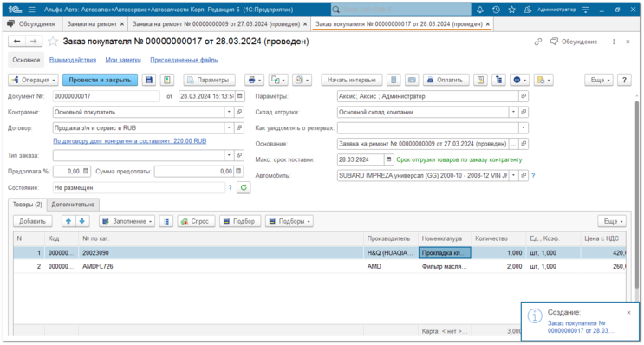
Task: Click the post document icon next to save
Action: [x=166, y=80]
